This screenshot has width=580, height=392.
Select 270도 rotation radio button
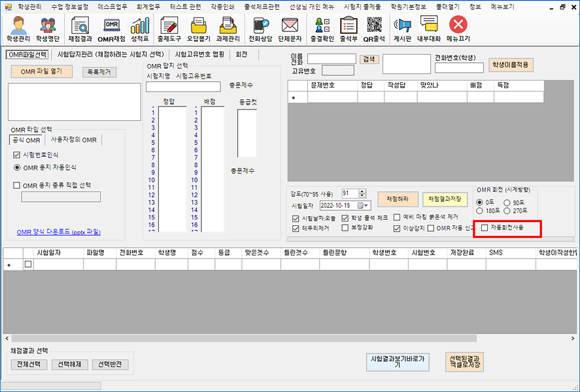point(507,211)
